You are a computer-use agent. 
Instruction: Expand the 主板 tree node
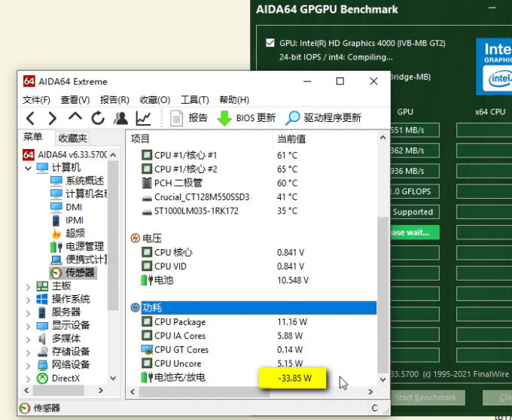(29, 286)
